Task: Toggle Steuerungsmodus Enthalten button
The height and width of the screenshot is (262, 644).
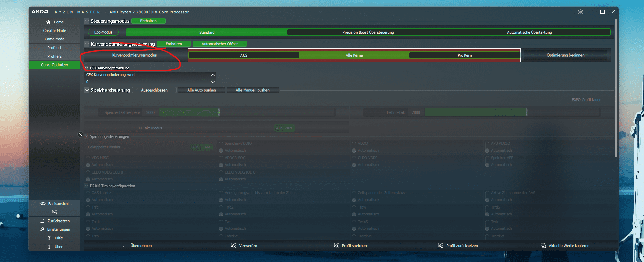Action: 148,21
